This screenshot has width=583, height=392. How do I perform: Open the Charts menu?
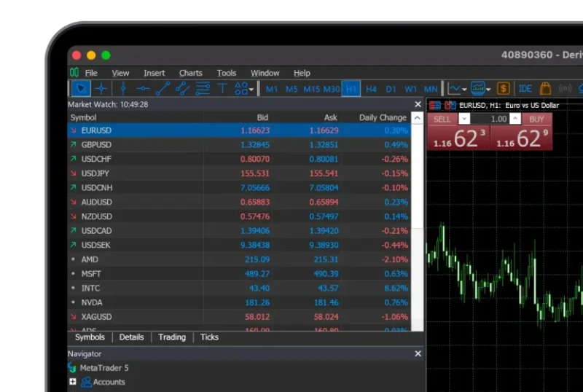click(x=191, y=73)
